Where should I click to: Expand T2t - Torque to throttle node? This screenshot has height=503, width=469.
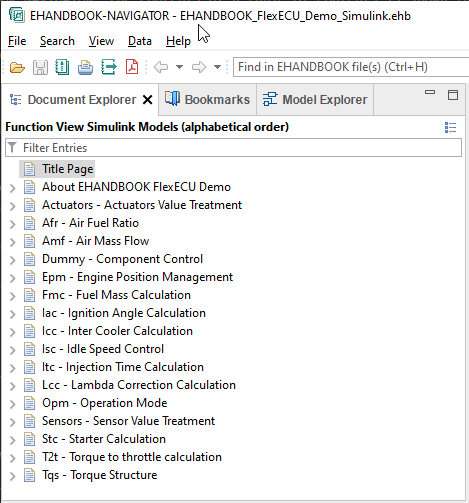click(13, 458)
